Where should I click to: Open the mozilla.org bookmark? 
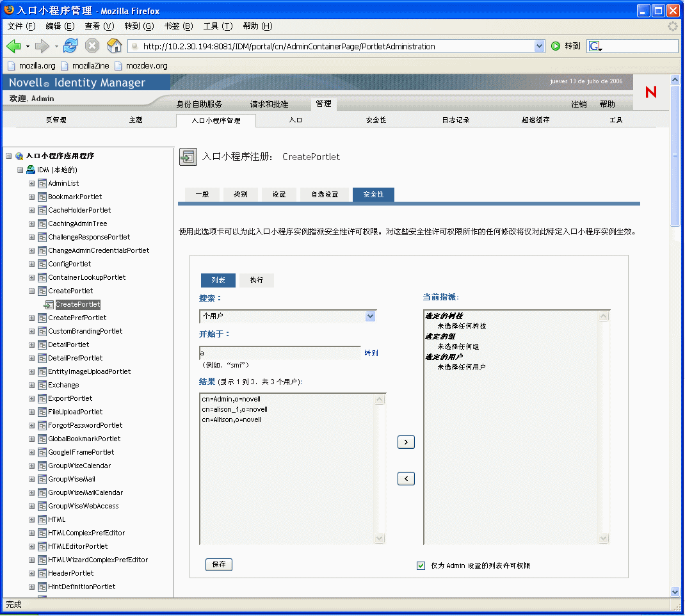[x=32, y=65]
